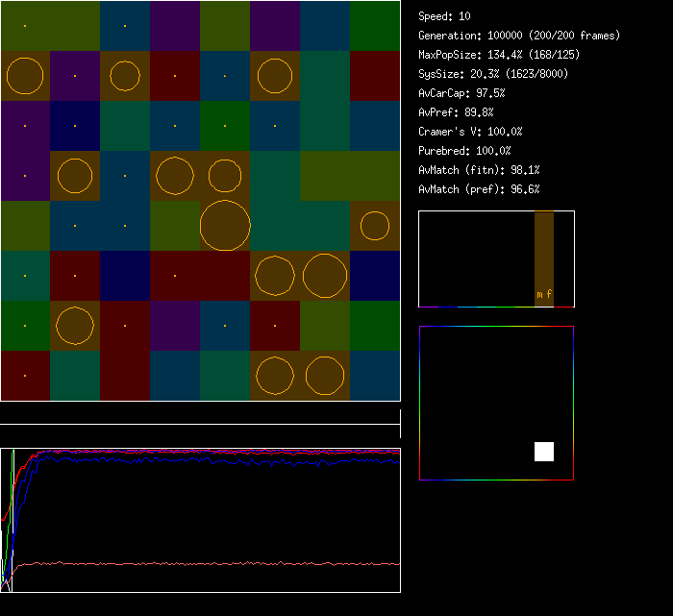This screenshot has height=616, width=673.
Task: Click the Speed: 10 readout
Action: coord(444,16)
